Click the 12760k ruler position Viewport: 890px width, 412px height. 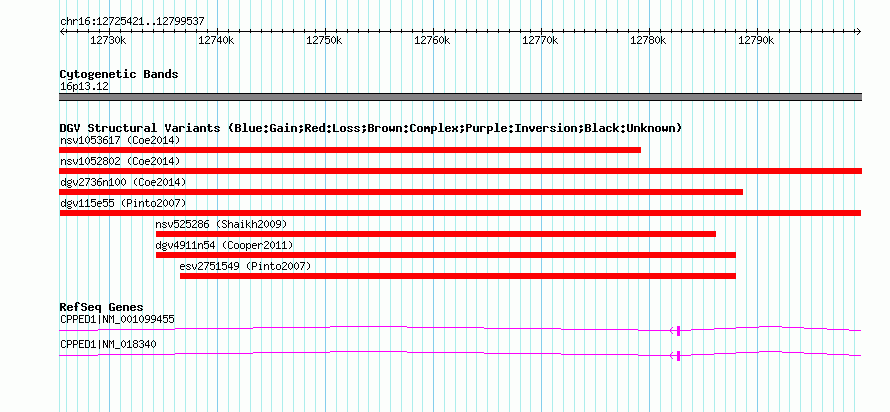click(x=433, y=40)
